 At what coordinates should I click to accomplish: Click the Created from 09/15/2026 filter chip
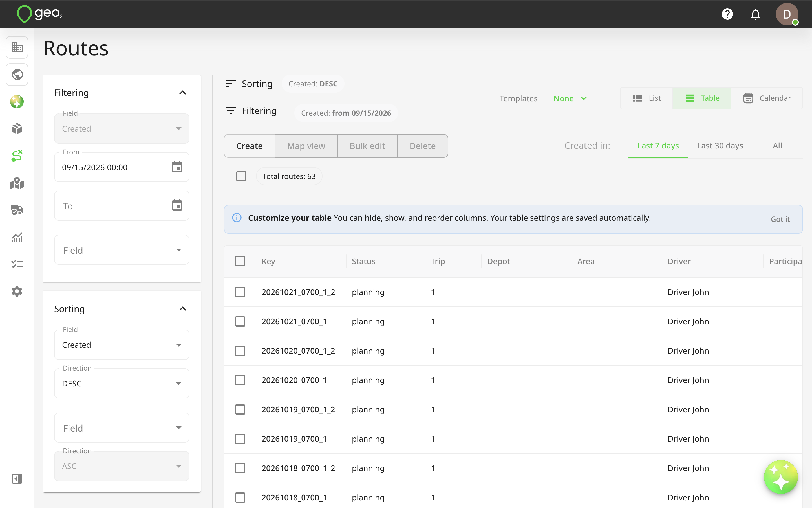pos(346,113)
